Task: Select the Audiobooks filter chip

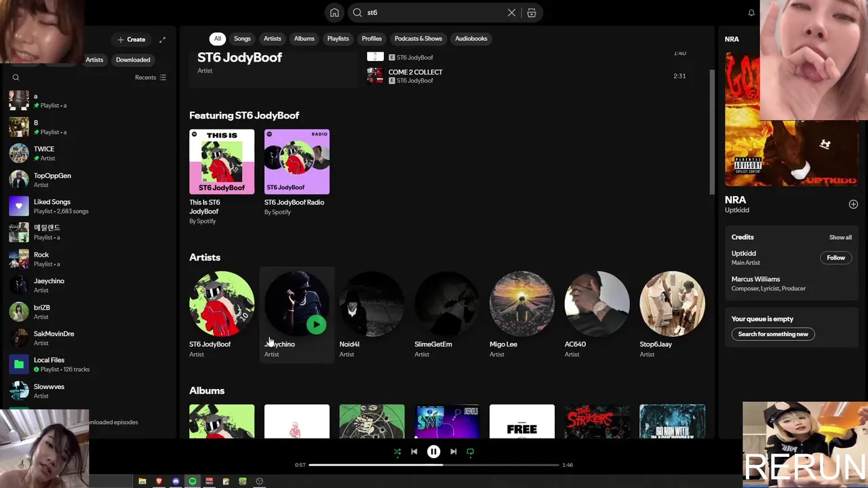Action: tap(471, 39)
